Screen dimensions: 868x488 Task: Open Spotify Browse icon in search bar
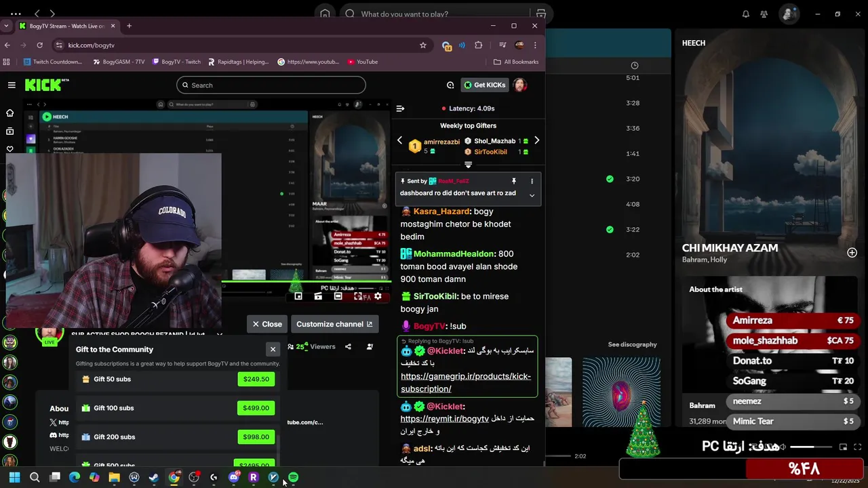click(x=540, y=14)
